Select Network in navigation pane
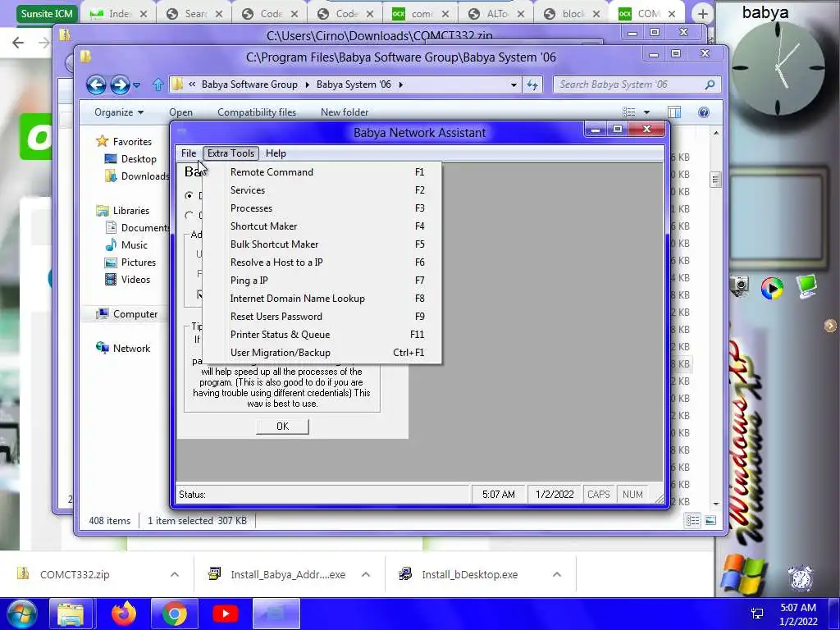This screenshot has width=840, height=630. 123,348
